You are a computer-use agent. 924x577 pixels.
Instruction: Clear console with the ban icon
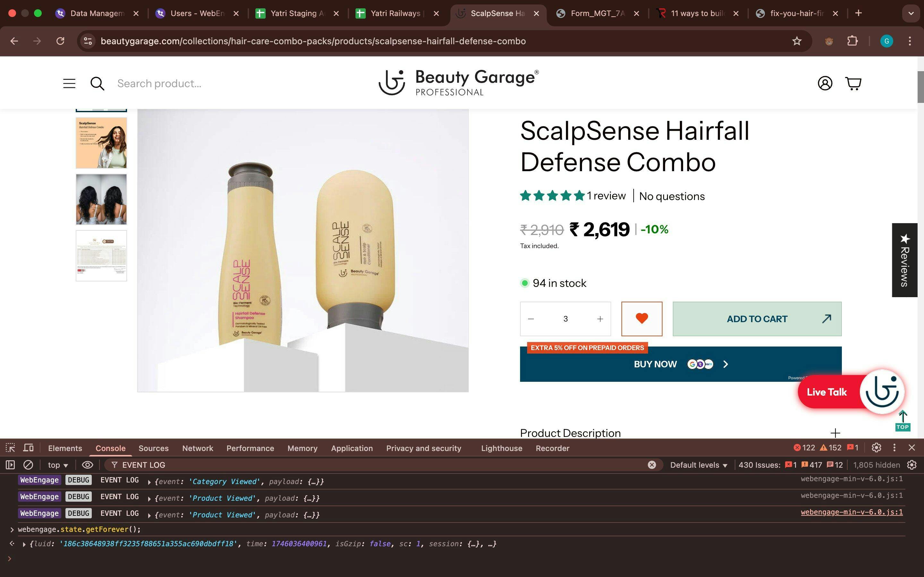coord(28,465)
